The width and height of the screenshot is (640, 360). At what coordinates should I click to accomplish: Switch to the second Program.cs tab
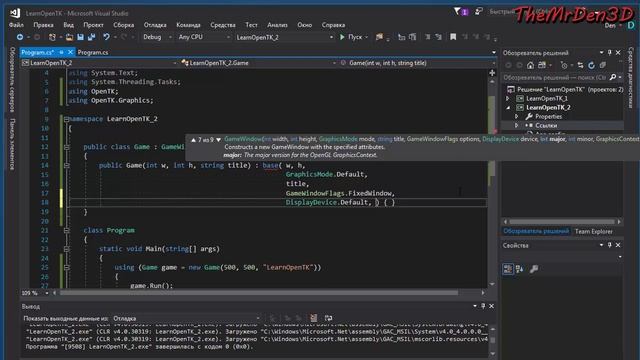pyautogui.click(x=93, y=52)
